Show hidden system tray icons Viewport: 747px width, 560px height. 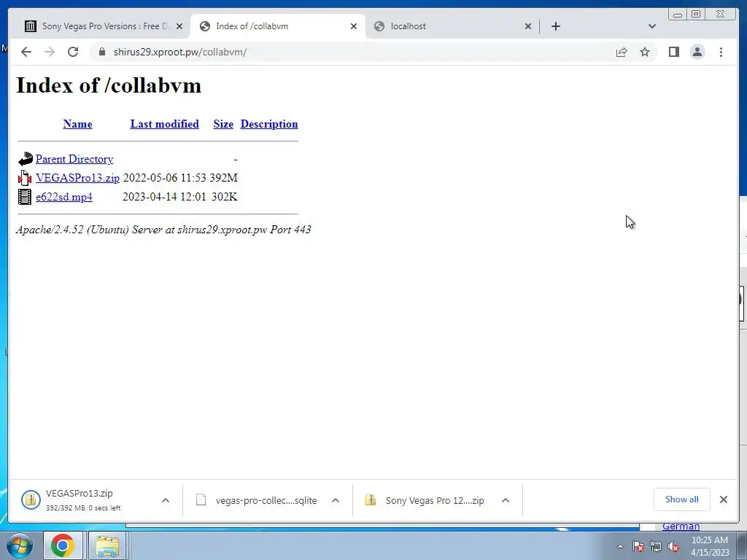pos(620,546)
